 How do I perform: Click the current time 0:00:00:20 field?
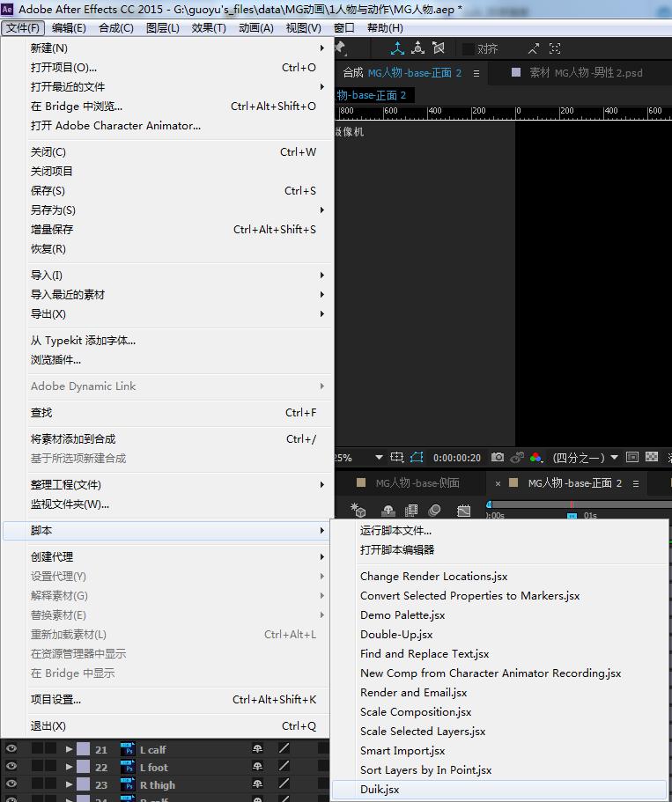(x=457, y=458)
